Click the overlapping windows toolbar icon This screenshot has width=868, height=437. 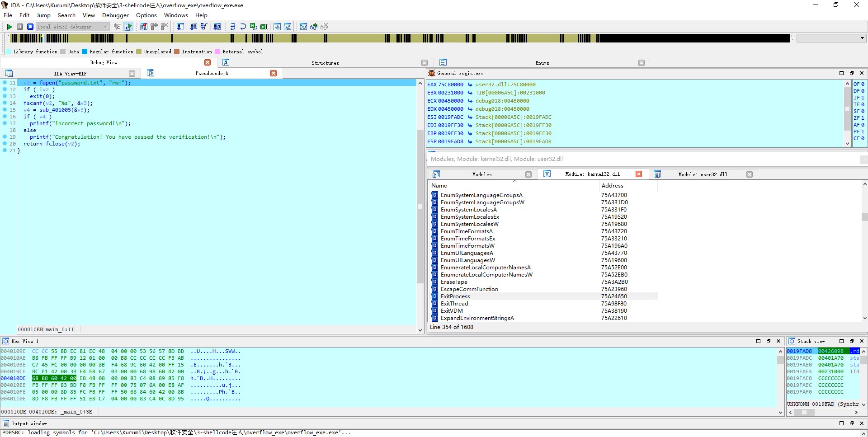click(277, 27)
